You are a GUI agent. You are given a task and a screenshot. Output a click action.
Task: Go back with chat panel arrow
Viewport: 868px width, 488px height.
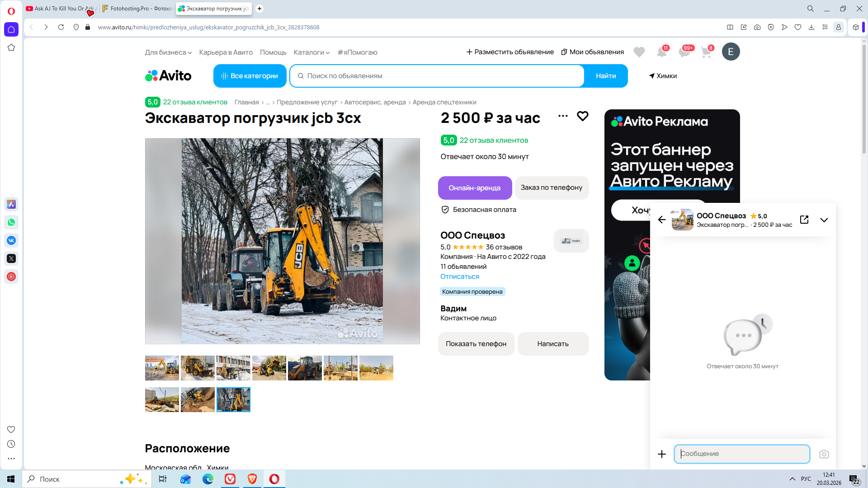click(662, 220)
